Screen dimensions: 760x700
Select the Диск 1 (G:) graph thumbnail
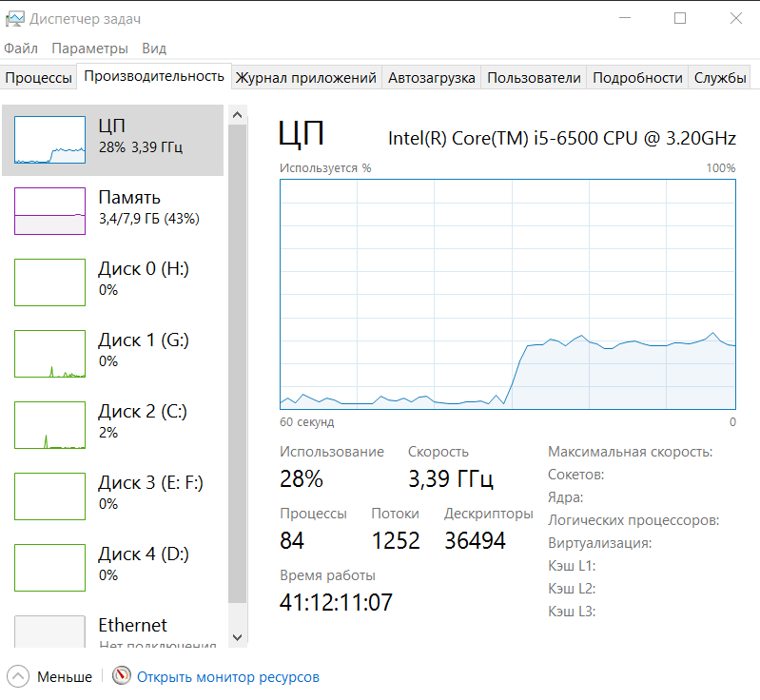tap(49, 354)
